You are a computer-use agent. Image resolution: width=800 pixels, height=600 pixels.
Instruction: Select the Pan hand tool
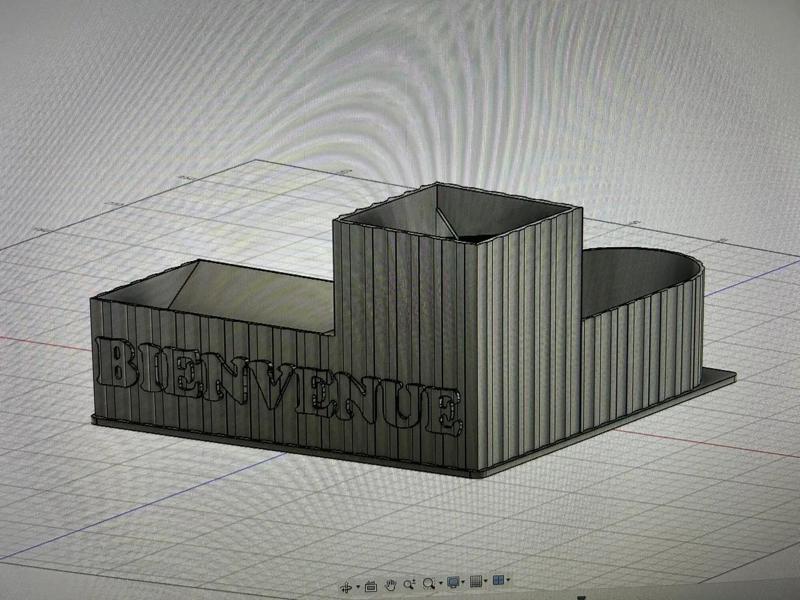click(x=391, y=585)
